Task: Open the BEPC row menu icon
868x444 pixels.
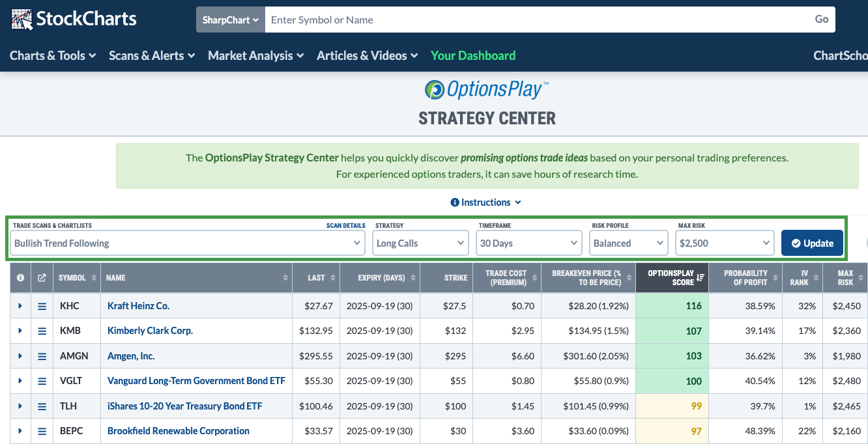Action: [42, 431]
